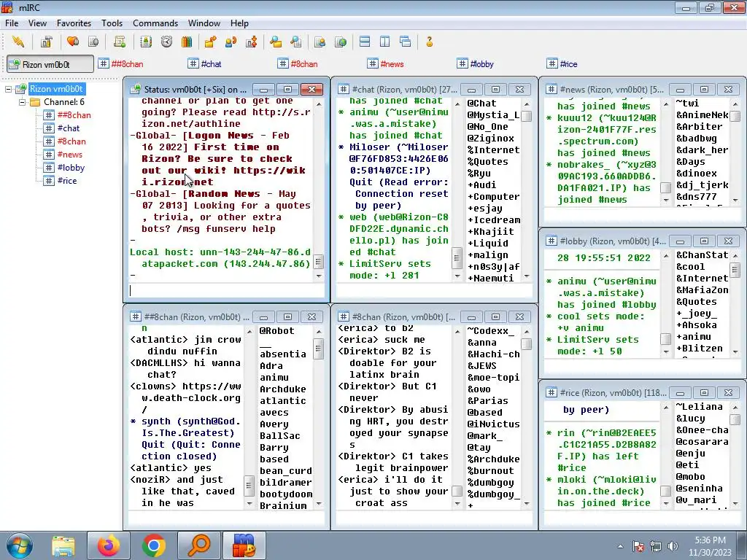Select +Ahsoka in #lobby nick list
The image size is (747, 560).
click(x=696, y=324)
